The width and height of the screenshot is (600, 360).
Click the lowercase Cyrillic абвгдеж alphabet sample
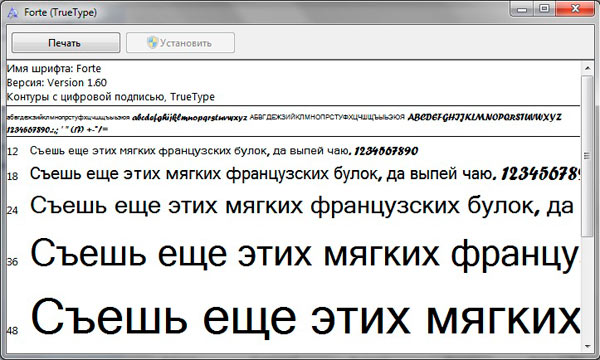coord(68,118)
